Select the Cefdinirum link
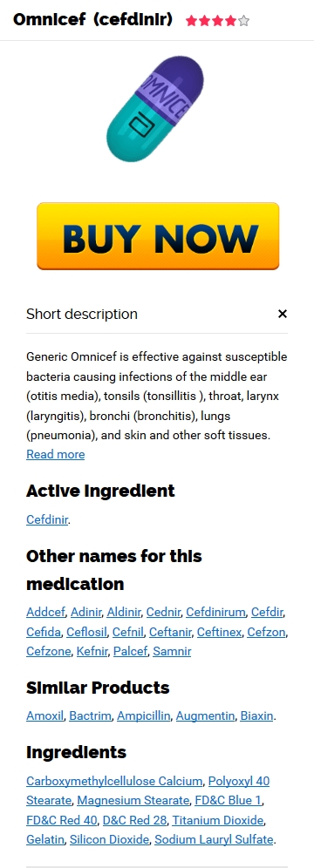Viewport: 314px width, 868px height. pos(215,613)
